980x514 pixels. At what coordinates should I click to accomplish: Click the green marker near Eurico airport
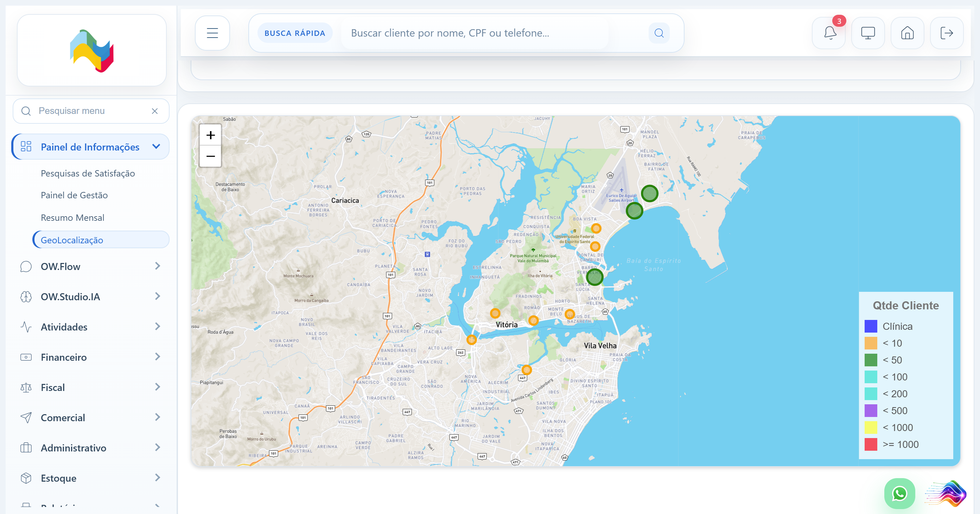click(634, 211)
